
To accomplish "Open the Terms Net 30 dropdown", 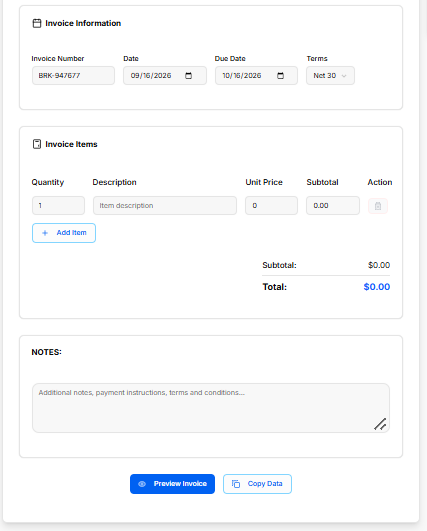I will click(x=330, y=76).
